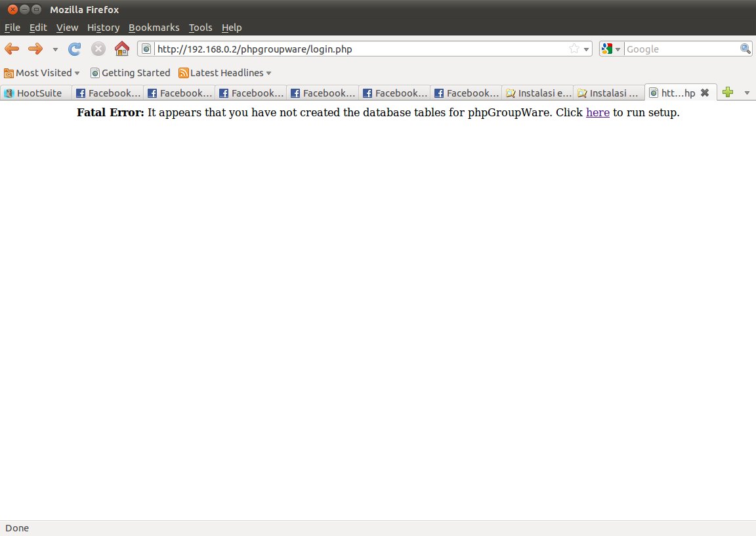Open the Tools menu
The height and width of the screenshot is (536, 756).
(x=201, y=28)
